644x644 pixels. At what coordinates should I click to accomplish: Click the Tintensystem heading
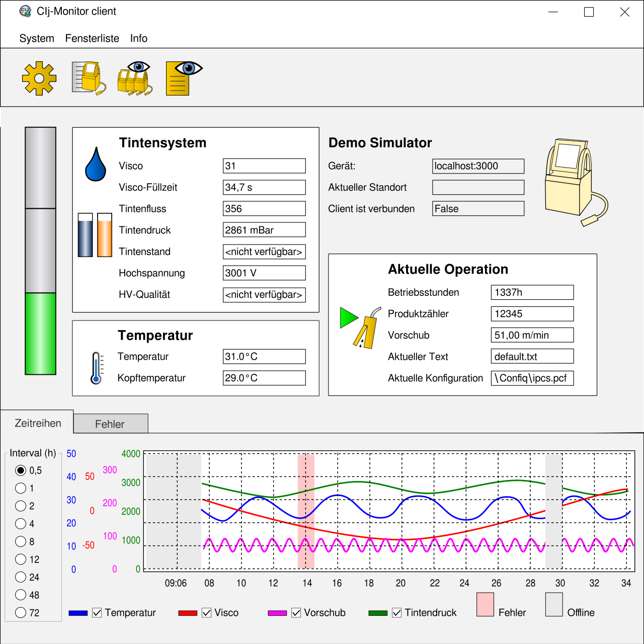point(163,143)
